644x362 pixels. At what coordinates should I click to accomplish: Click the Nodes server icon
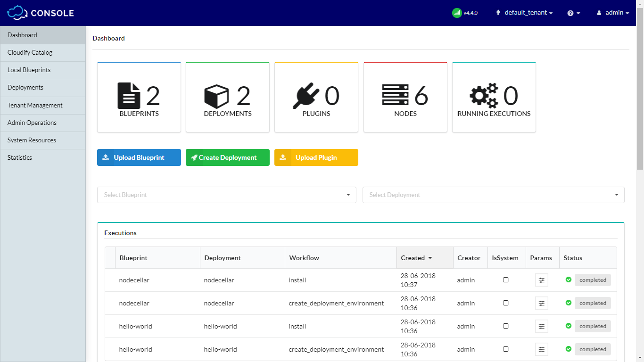(396, 96)
